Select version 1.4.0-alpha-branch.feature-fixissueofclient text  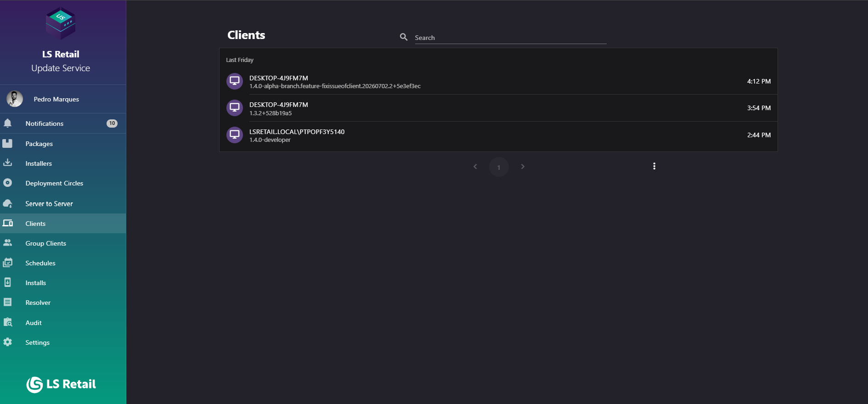point(335,86)
